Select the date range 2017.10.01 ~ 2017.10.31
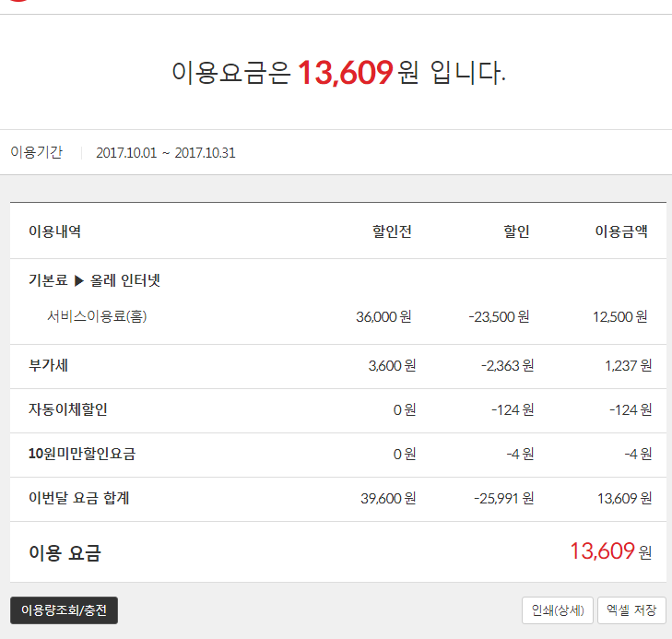 click(x=165, y=153)
